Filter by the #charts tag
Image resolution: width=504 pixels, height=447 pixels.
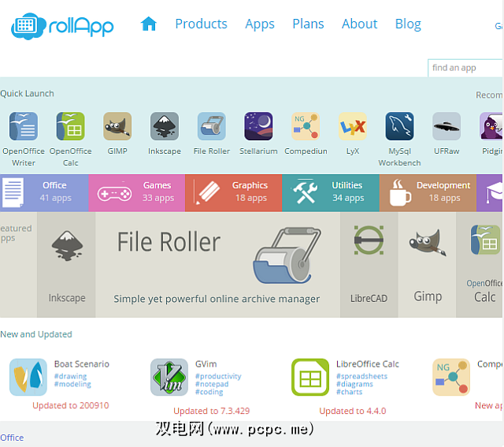(349, 392)
